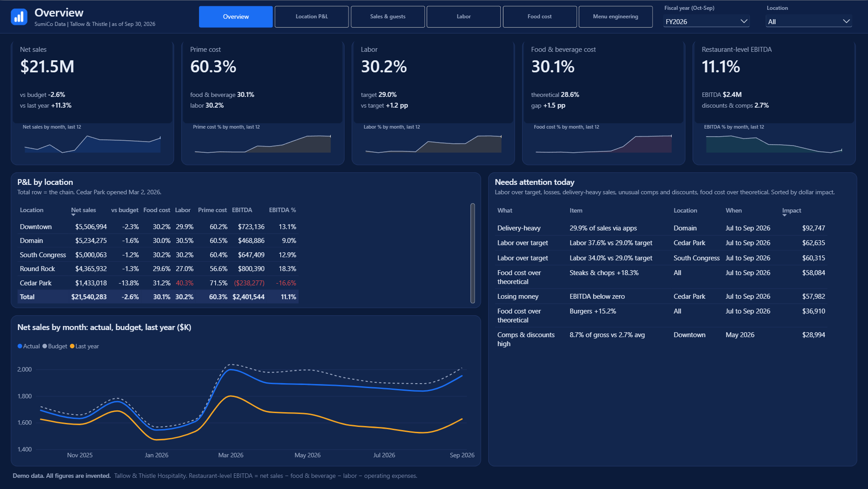This screenshot has height=489, width=868.
Task: Click the orange Last year legend marker
Action: point(72,346)
